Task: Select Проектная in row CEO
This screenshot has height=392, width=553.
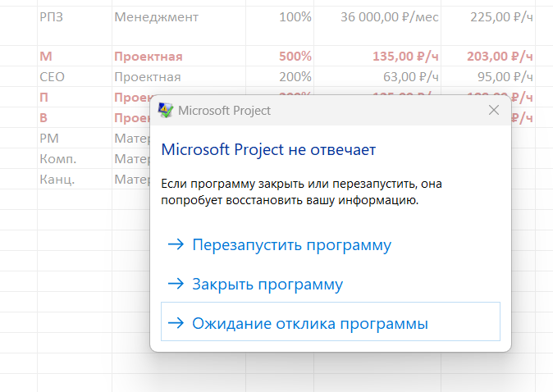Action: point(179,76)
